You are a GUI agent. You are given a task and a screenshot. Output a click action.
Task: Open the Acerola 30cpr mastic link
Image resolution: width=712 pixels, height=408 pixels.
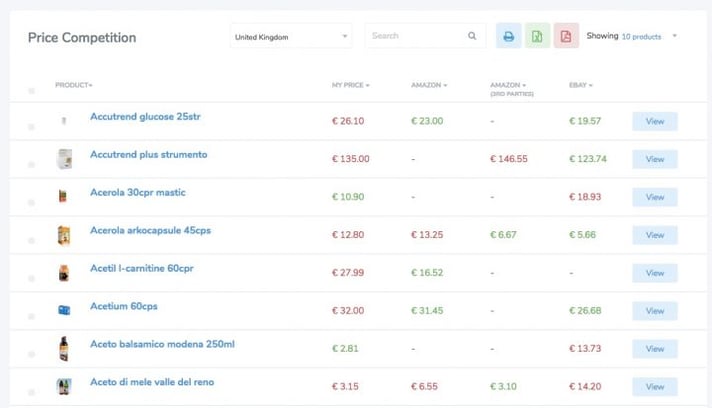(138, 192)
